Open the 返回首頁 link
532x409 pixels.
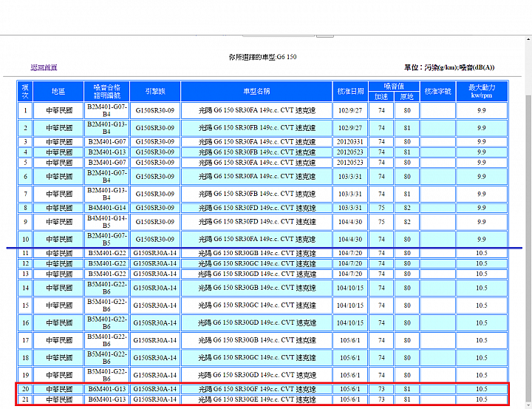[x=44, y=67]
